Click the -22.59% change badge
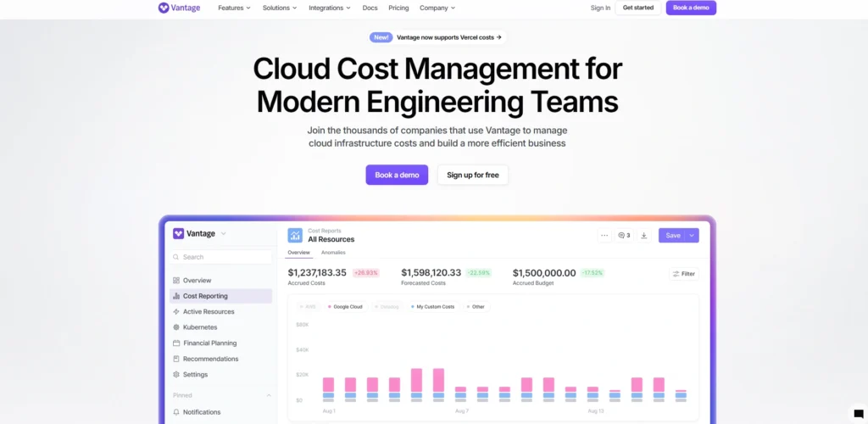The height and width of the screenshot is (424, 868). [x=478, y=273]
